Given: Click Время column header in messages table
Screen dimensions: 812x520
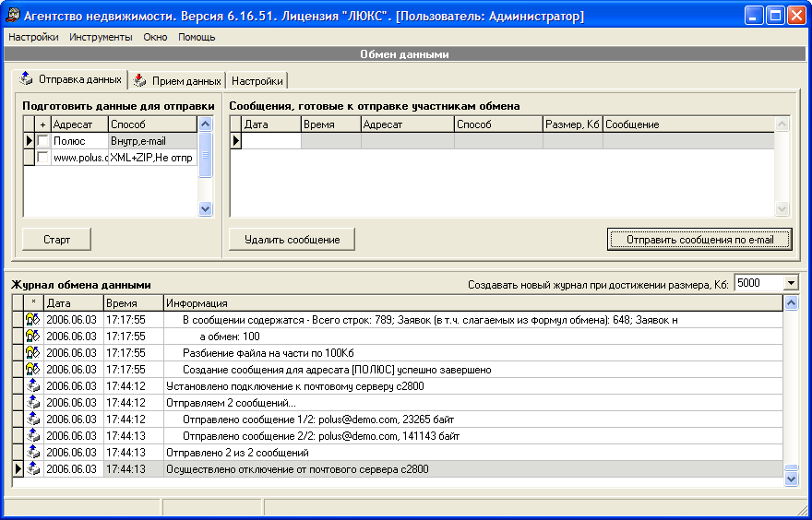Looking at the screenshot, I should click(x=331, y=124).
